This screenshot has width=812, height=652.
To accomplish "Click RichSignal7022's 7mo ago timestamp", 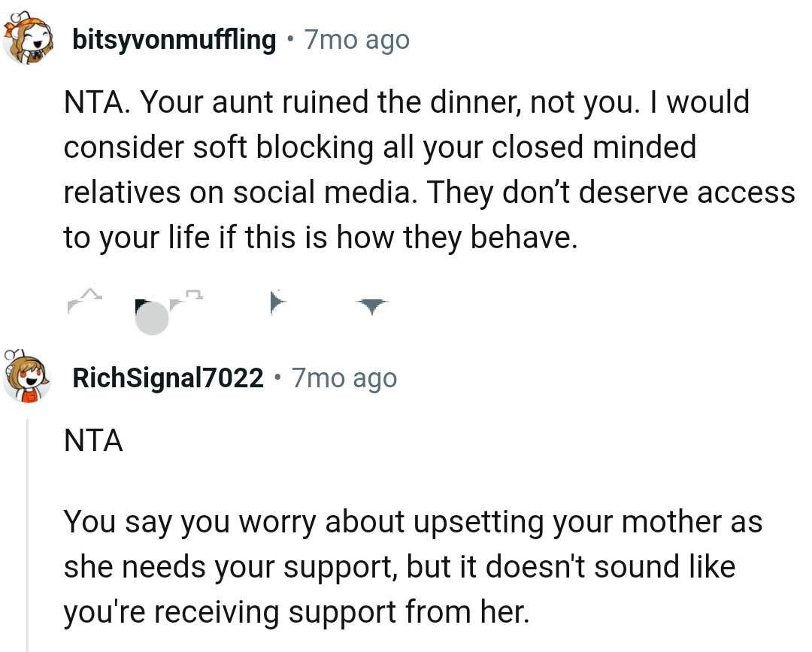I will click(x=343, y=378).
